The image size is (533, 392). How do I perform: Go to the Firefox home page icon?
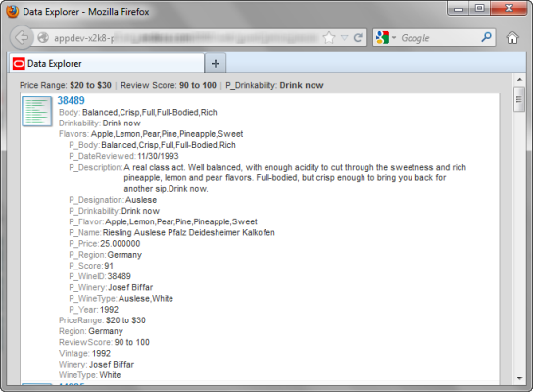pyautogui.click(x=512, y=38)
